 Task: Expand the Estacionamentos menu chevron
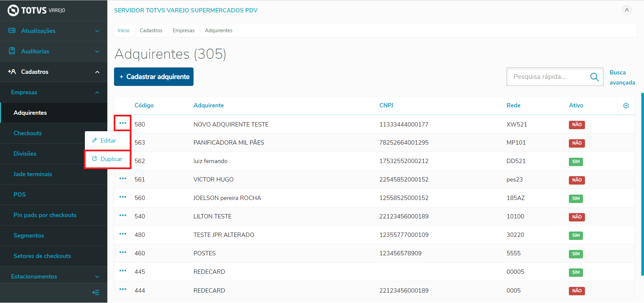coord(97,276)
